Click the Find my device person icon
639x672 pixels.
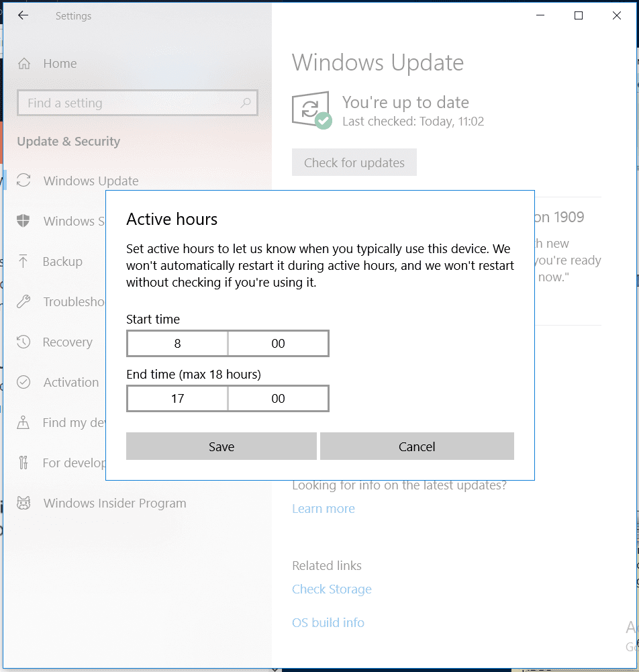pos(23,422)
